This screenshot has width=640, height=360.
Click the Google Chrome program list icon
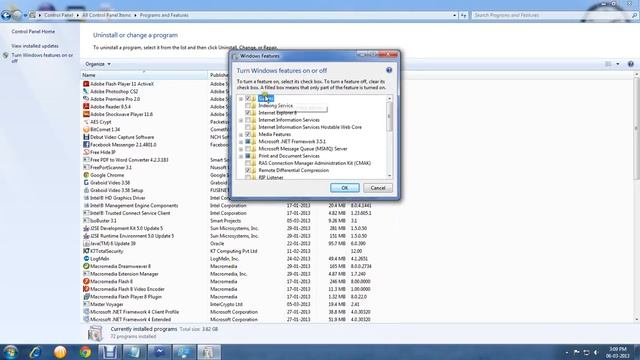pos(86,175)
